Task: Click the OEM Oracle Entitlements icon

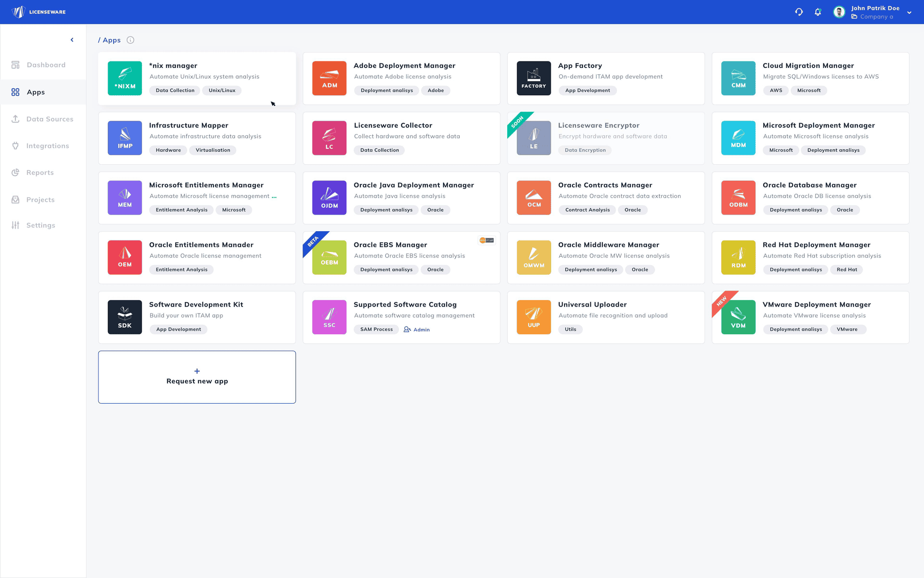Action: coord(125,257)
